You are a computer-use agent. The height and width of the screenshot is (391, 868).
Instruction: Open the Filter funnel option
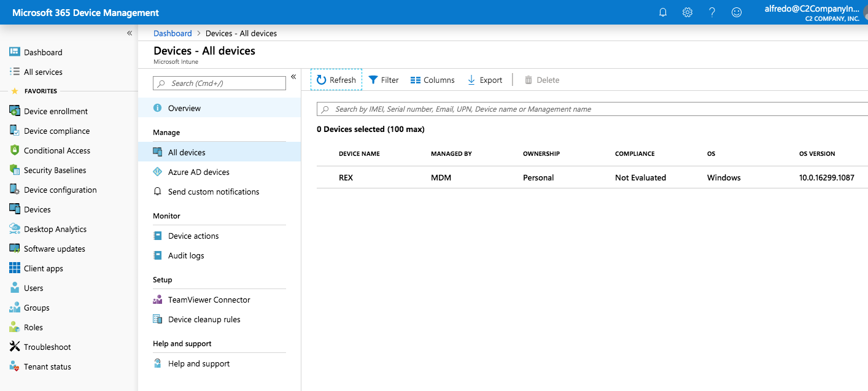[x=384, y=80]
